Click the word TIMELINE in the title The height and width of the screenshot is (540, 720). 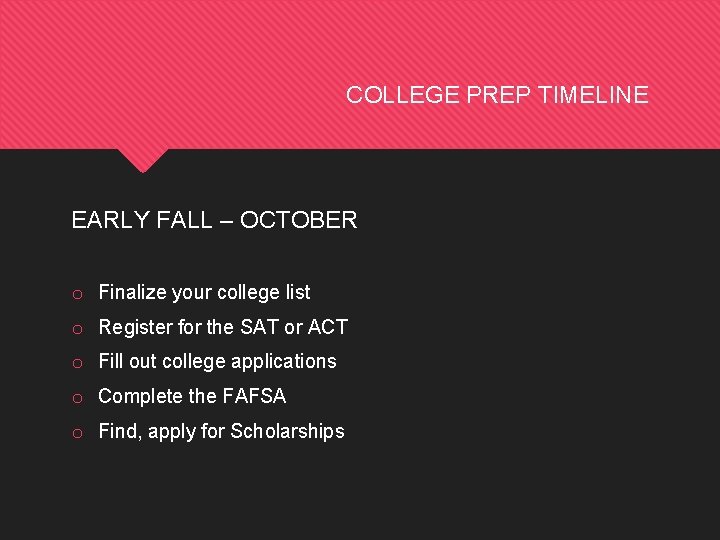pos(593,95)
